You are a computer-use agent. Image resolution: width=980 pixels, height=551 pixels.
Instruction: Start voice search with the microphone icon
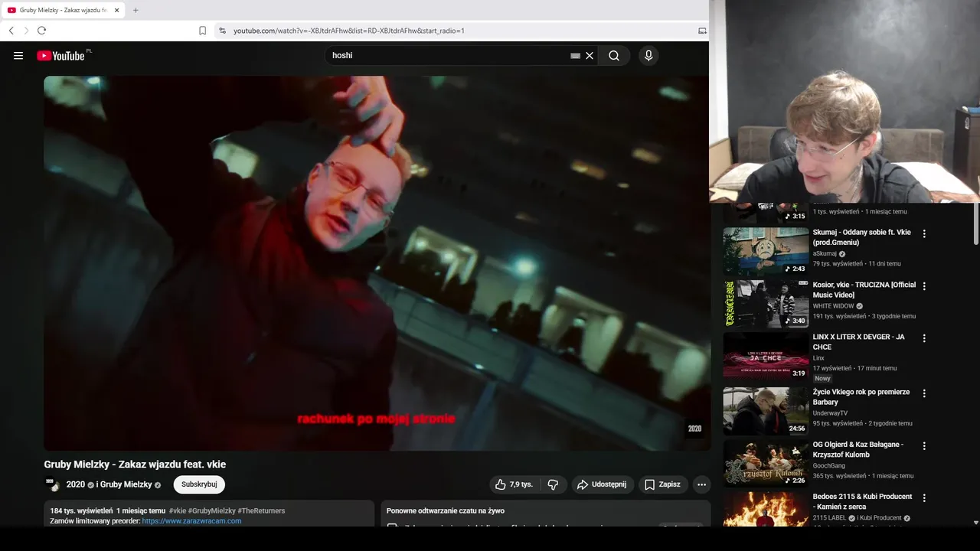[648, 56]
